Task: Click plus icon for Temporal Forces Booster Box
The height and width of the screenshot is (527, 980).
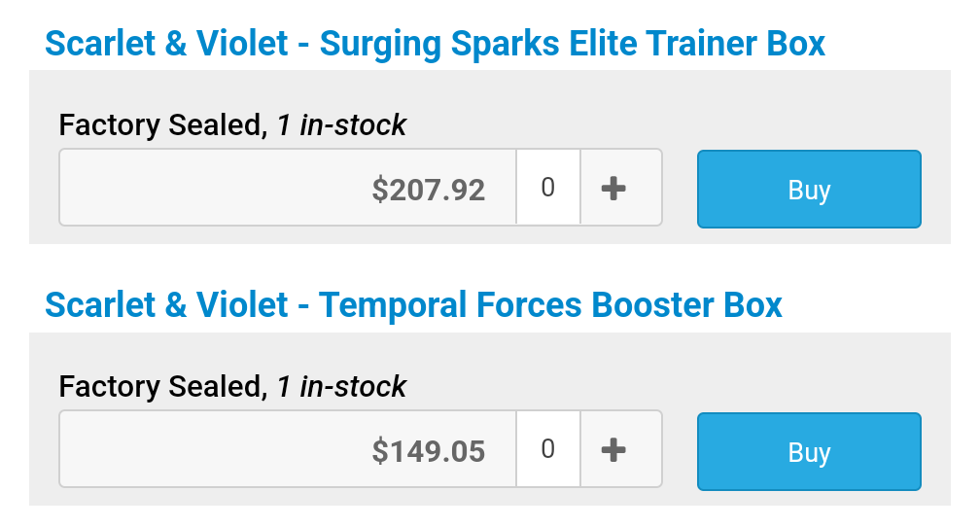Action: click(613, 449)
